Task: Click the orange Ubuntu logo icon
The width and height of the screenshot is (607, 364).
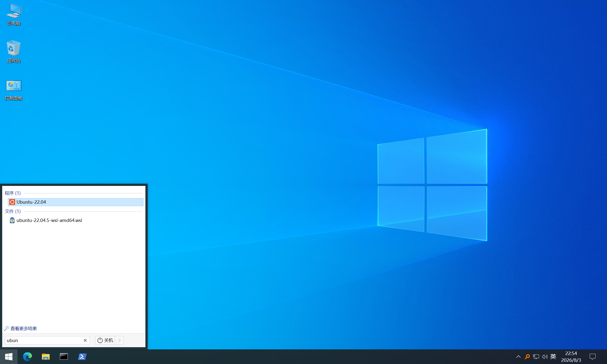Action: pos(12,202)
